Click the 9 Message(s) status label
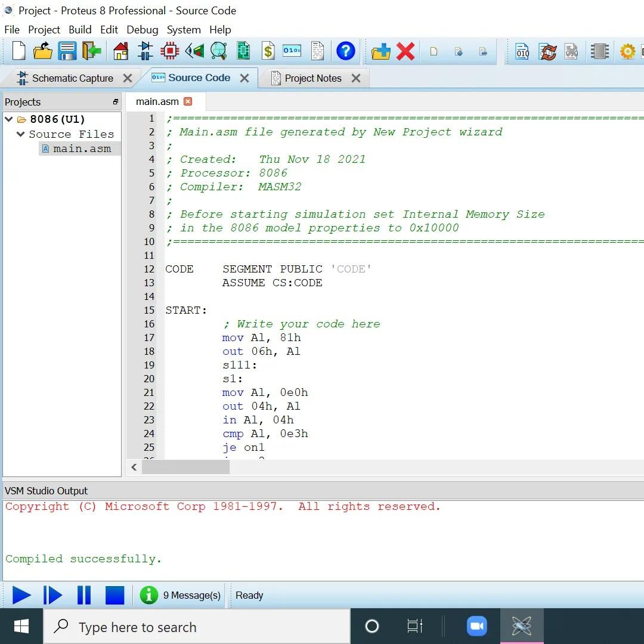This screenshot has width=644, height=644. coord(192,595)
